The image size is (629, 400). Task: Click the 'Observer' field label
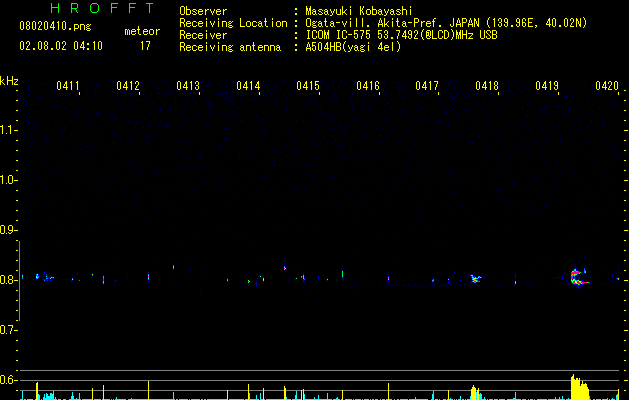(x=203, y=11)
